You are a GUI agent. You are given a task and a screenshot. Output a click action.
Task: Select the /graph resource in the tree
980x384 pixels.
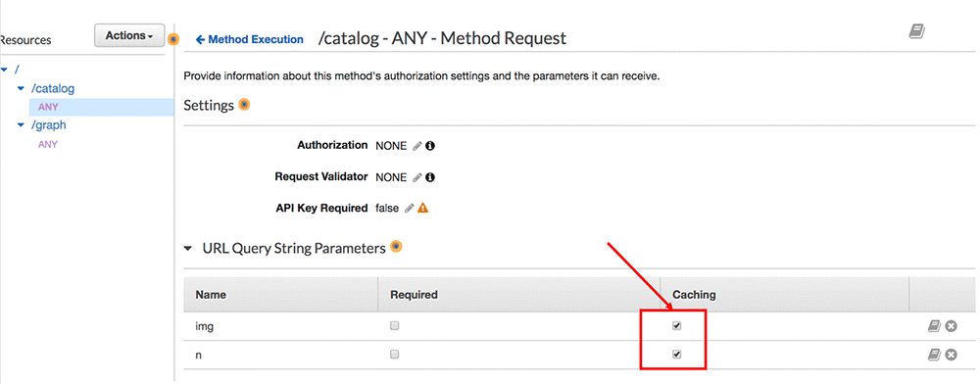(x=49, y=124)
